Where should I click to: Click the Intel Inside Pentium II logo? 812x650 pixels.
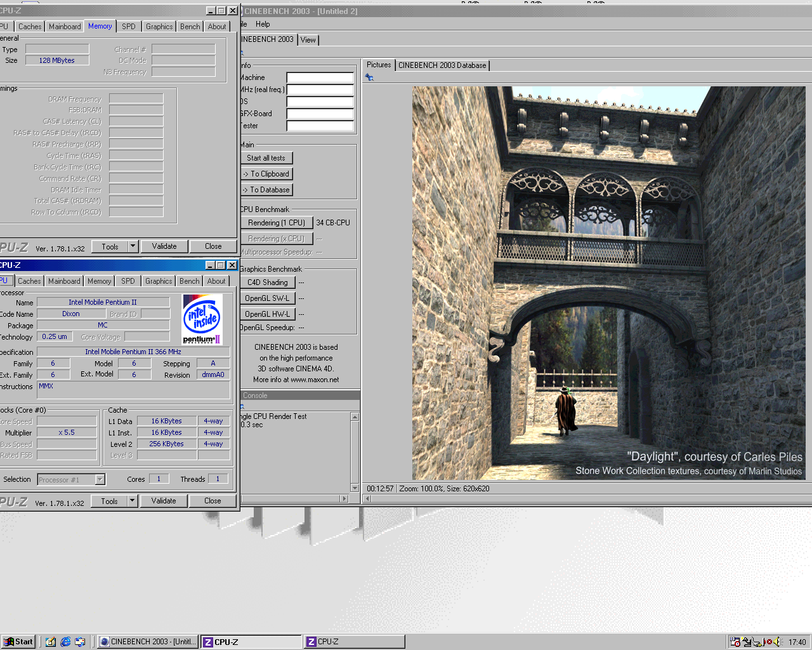click(202, 319)
